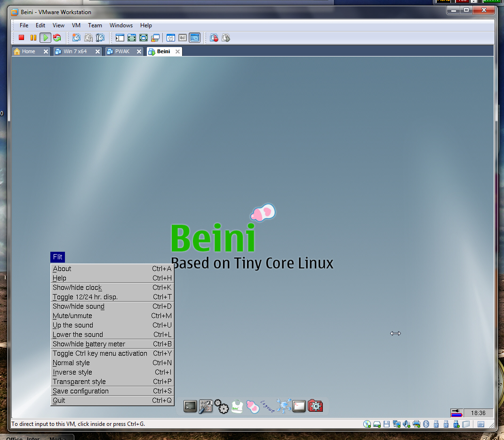This screenshot has width=504, height=440.
Task: Open the gears settings app in the dock
Action: (x=221, y=406)
